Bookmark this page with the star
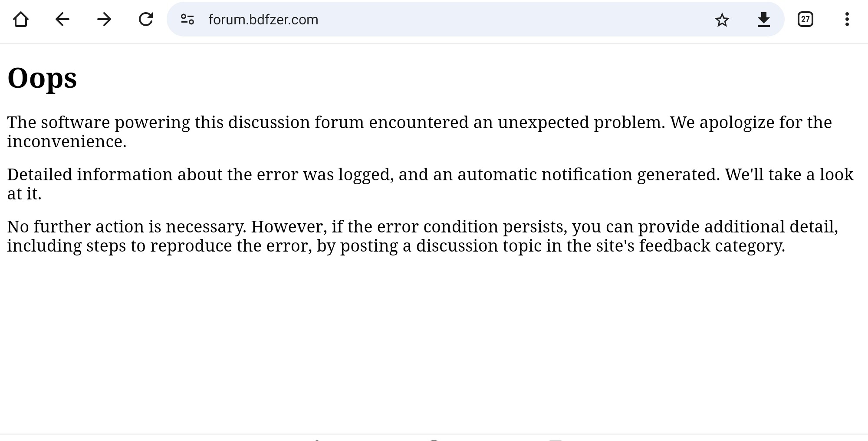This screenshot has width=868, height=441. click(x=722, y=20)
